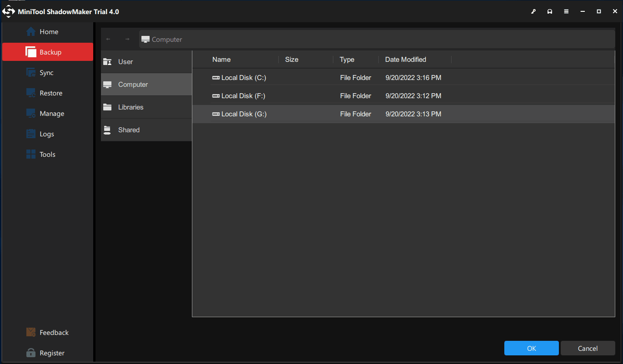Go to the Restore section
This screenshot has height=364, width=623.
[x=48, y=93]
